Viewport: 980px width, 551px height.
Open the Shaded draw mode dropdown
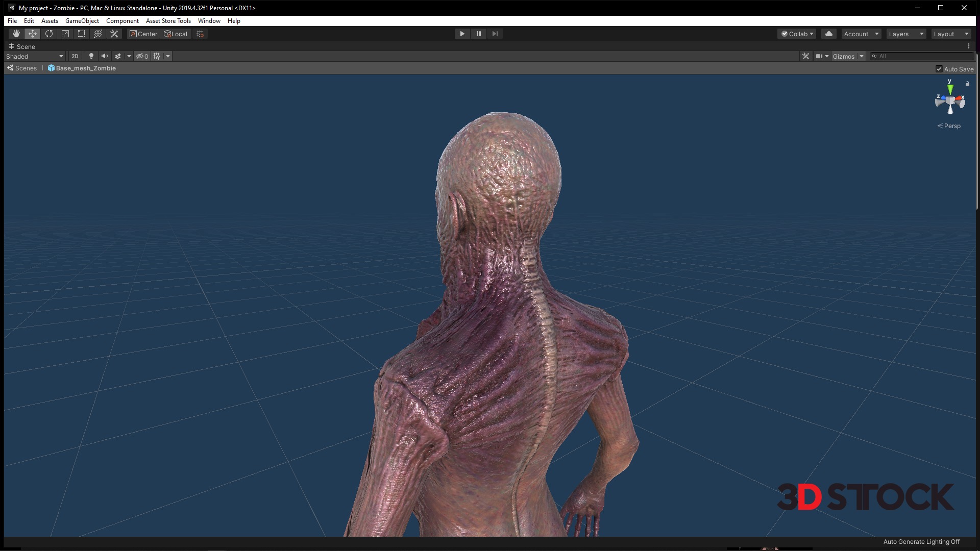(35, 56)
